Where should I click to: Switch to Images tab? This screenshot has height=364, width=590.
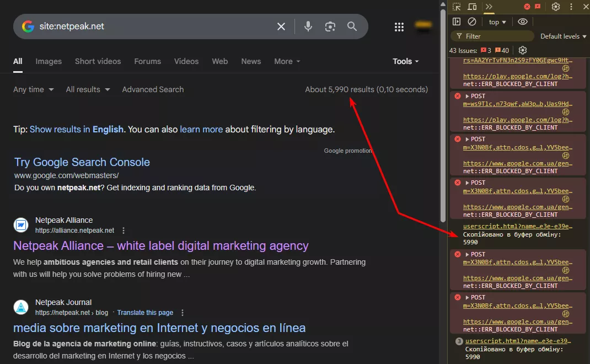[49, 61]
